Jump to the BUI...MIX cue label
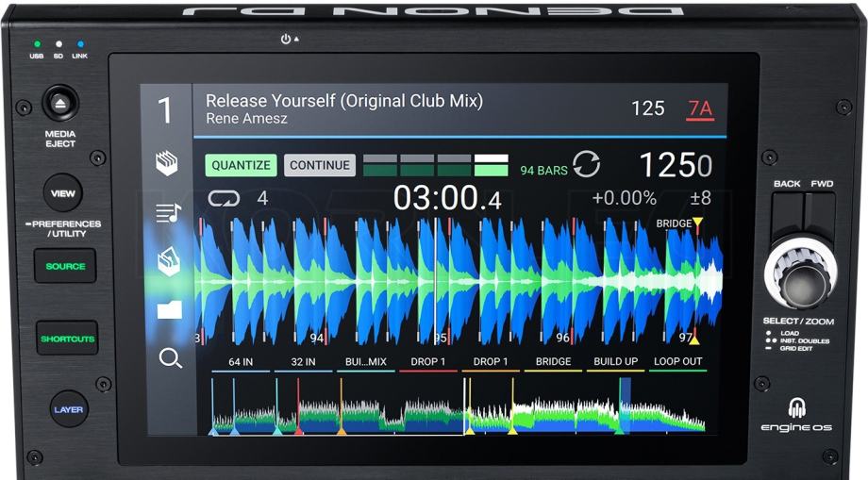This screenshot has height=480, width=868. tap(366, 362)
